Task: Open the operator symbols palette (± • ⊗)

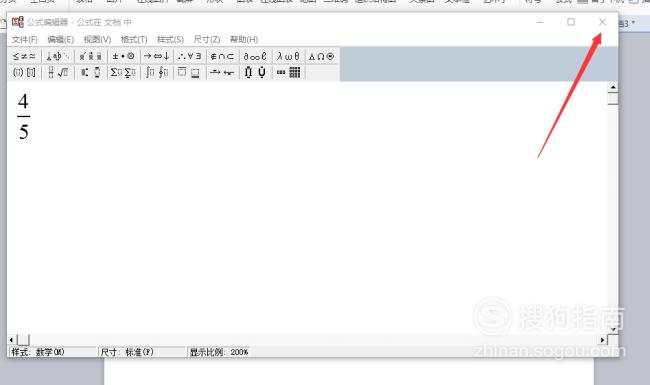Action: [x=124, y=56]
